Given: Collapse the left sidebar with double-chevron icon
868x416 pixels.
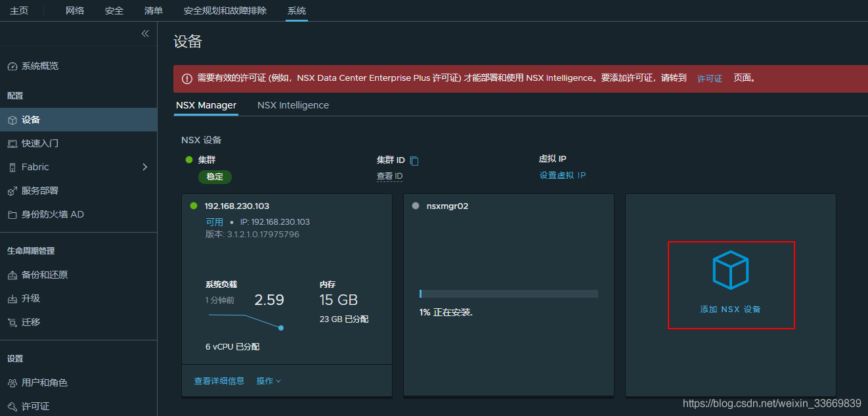Looking at the screenshot, I should point(145,34).
